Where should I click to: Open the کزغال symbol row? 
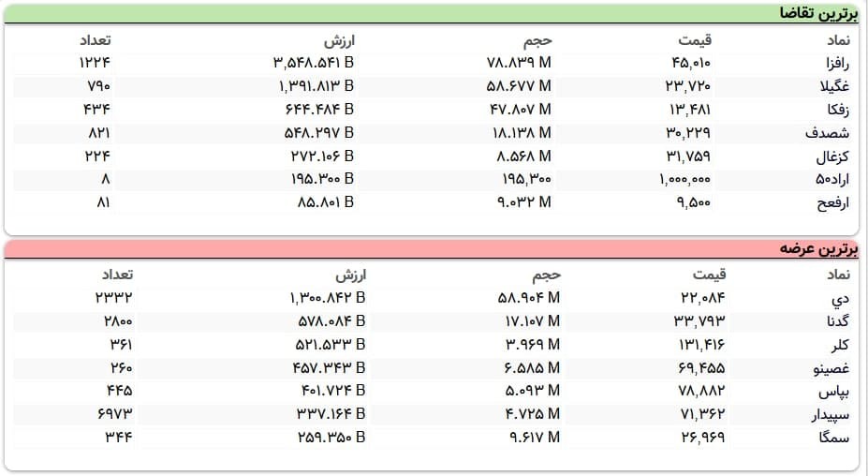(831, 156)
